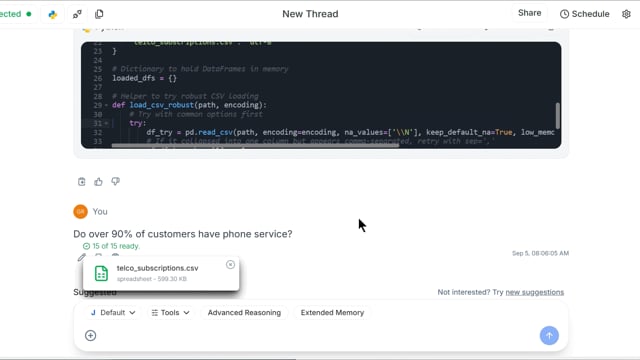Give thumbs down to the response
This screenshot has height=360, width=640.
(x=116, y=181)
